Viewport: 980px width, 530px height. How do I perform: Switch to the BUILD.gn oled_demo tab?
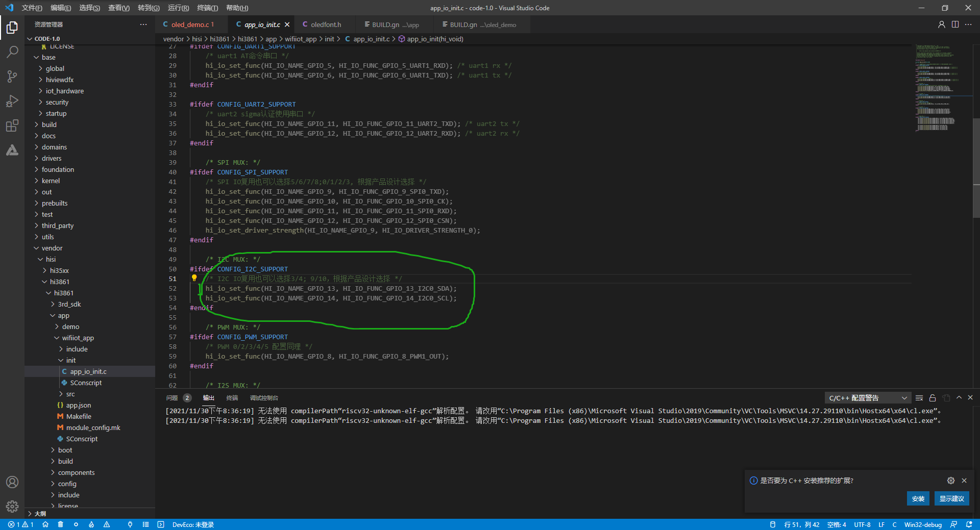482,24
